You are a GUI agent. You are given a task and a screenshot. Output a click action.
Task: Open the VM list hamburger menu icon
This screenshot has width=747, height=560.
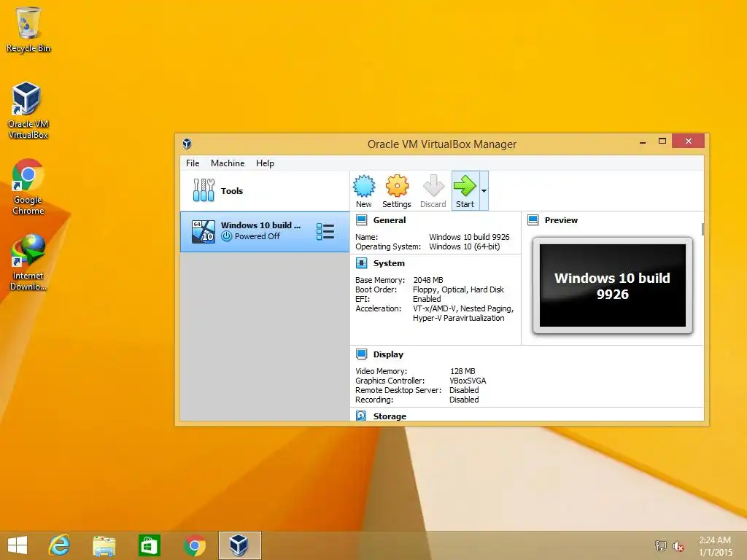[x=325, y=231]
